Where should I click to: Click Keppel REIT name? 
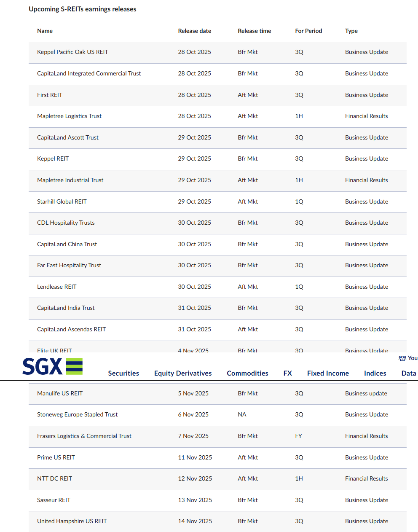(x=53, y=159)
